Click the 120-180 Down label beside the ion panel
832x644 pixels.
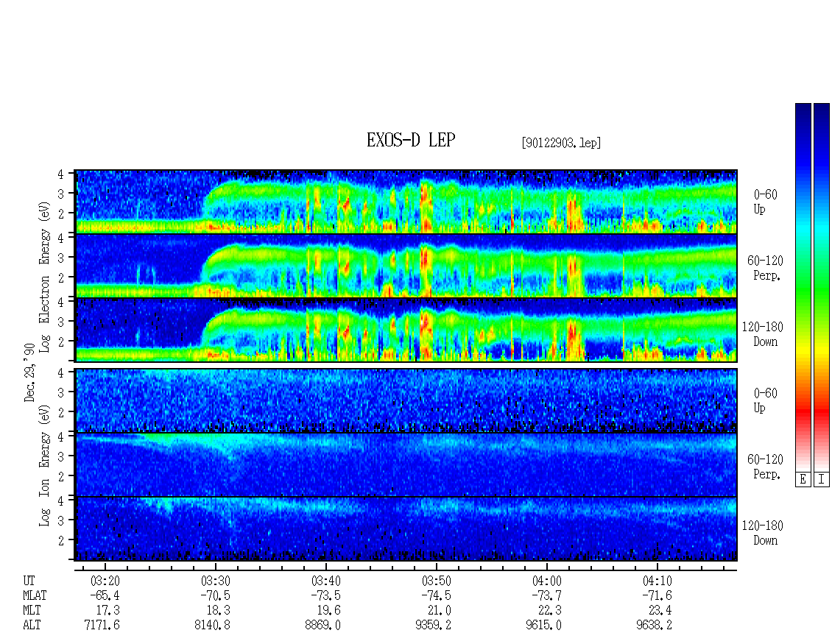point(763,533)
